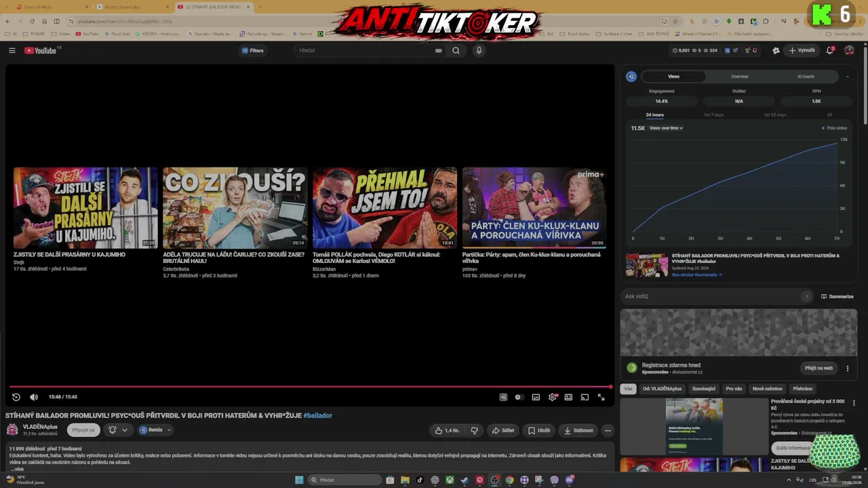Select the Pro vás filter chip

734,389
